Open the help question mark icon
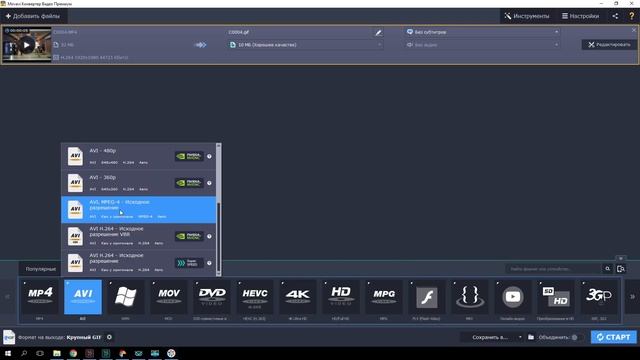Image resolution: width=640 pixels, height=360 pixels. (x=631, y=16)
